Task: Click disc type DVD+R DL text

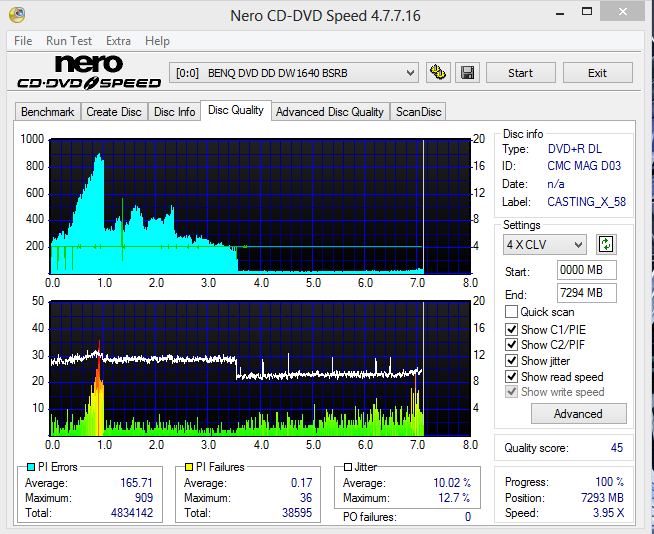Action: [574, 149]
